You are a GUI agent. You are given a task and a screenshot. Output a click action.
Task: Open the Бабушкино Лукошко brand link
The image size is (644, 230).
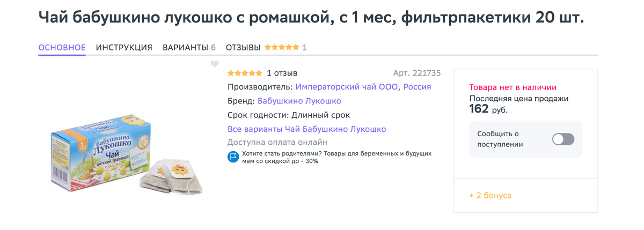point(299,101)
